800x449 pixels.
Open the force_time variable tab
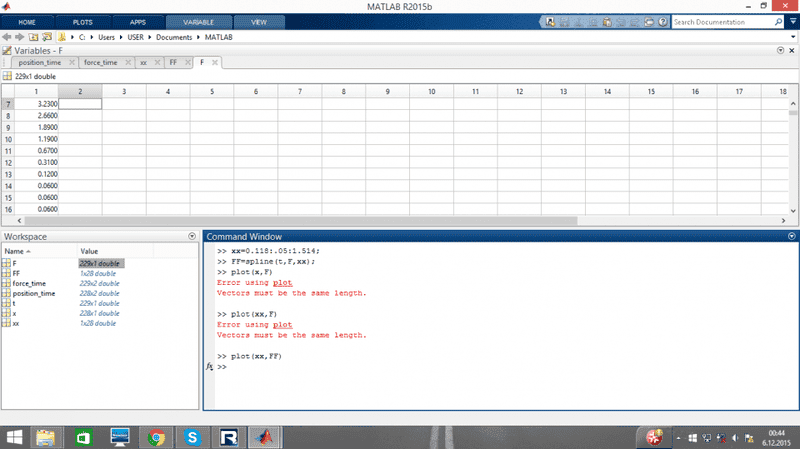(101, 62)
